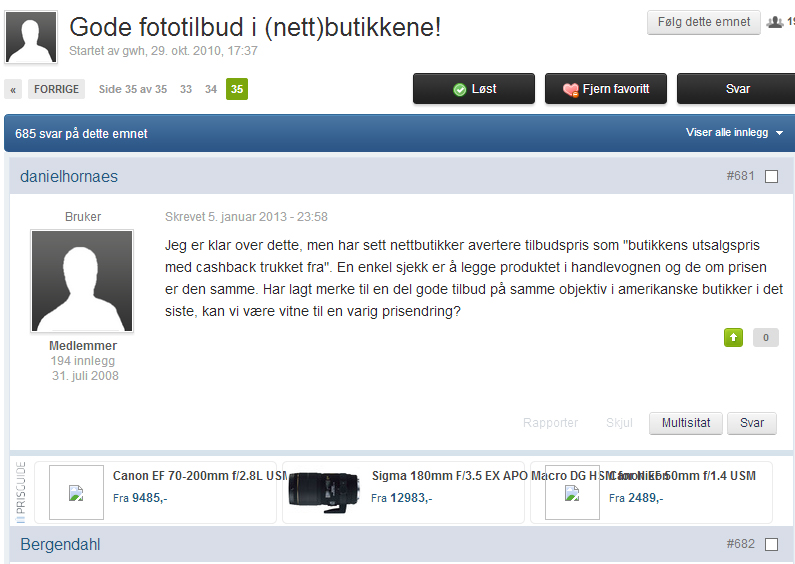795x564 pixels.
Task: Click Følg dette emnet button
Action: 704,22
